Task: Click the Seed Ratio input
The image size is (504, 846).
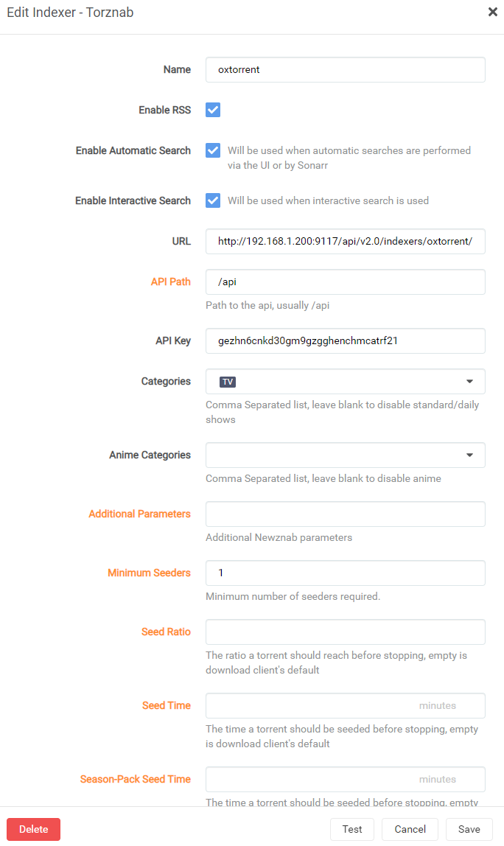Action: 345,632
